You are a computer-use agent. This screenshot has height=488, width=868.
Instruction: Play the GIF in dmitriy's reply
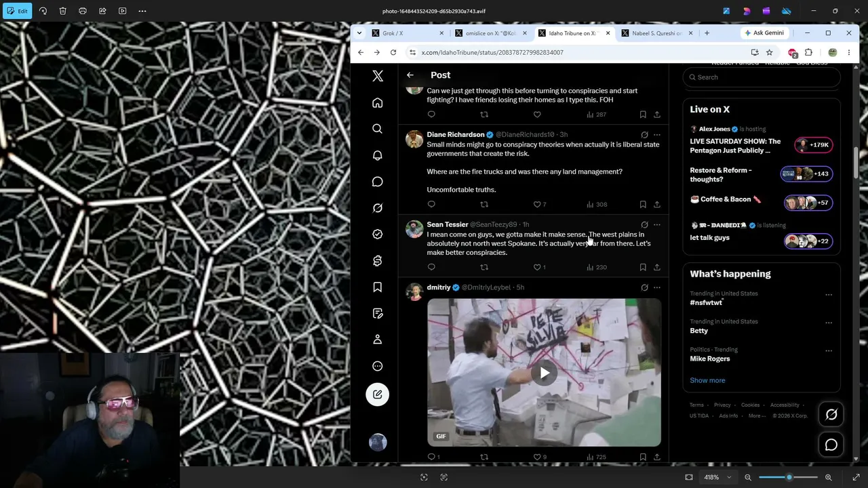pyautogui.click(x=545, y=373)
